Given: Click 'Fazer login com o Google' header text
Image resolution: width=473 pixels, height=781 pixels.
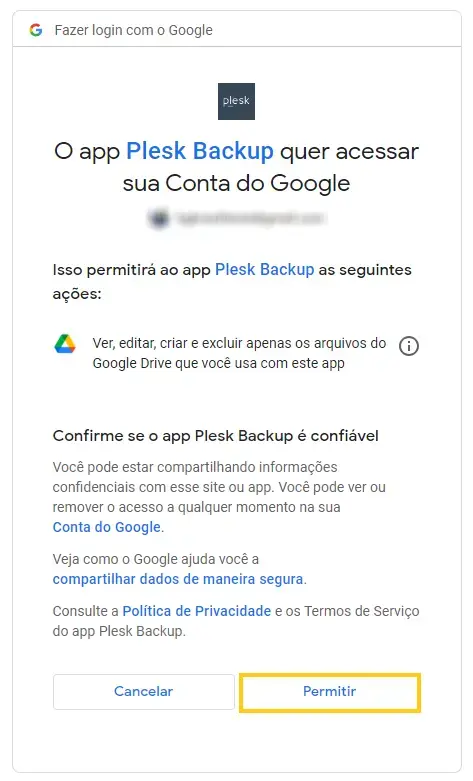Looking at the screenshot, I should pyautogui.click(x=133, y=30).
